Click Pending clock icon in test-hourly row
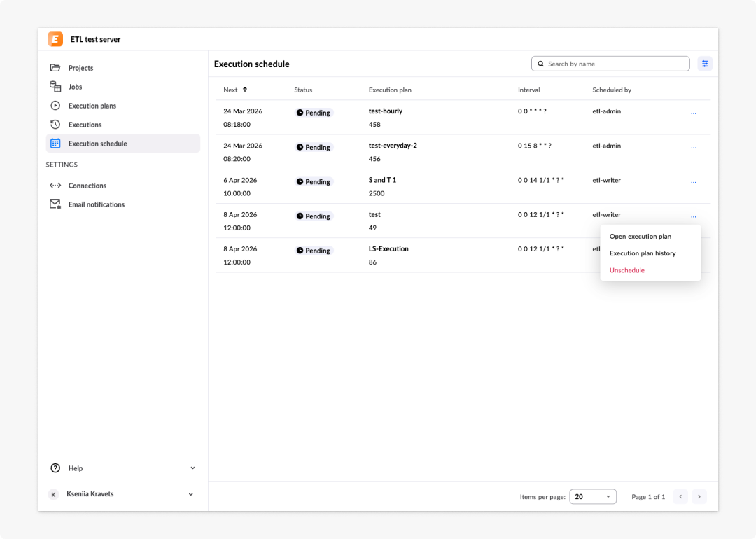 coord(300,112)
